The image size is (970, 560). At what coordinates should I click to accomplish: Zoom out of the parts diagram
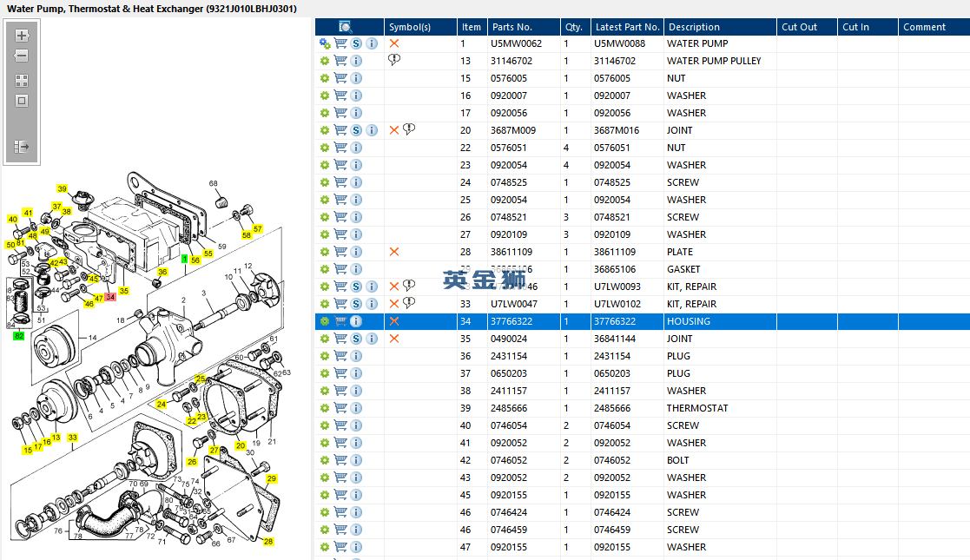click(22, 56)
